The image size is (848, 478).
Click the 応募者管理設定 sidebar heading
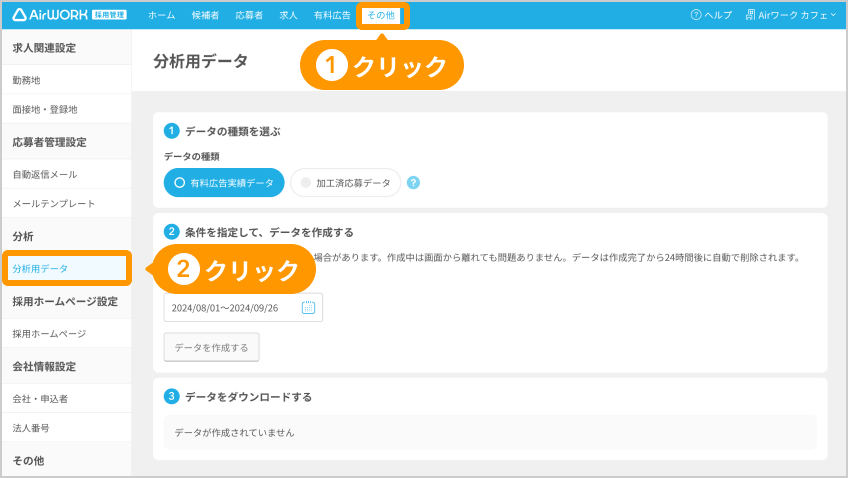click(x=49, y=142)
